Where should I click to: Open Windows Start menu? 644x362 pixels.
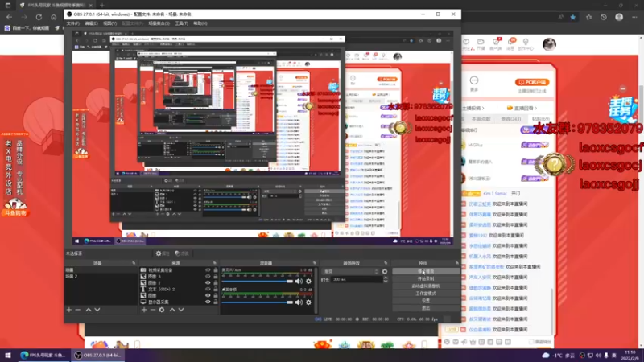point(7,355)
